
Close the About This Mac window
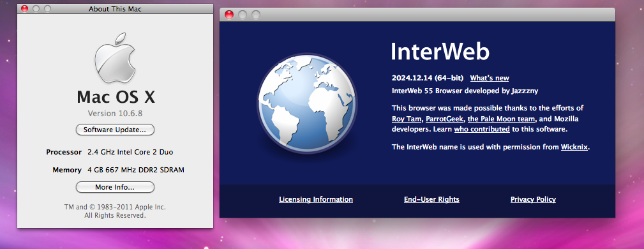pos(25,9)
